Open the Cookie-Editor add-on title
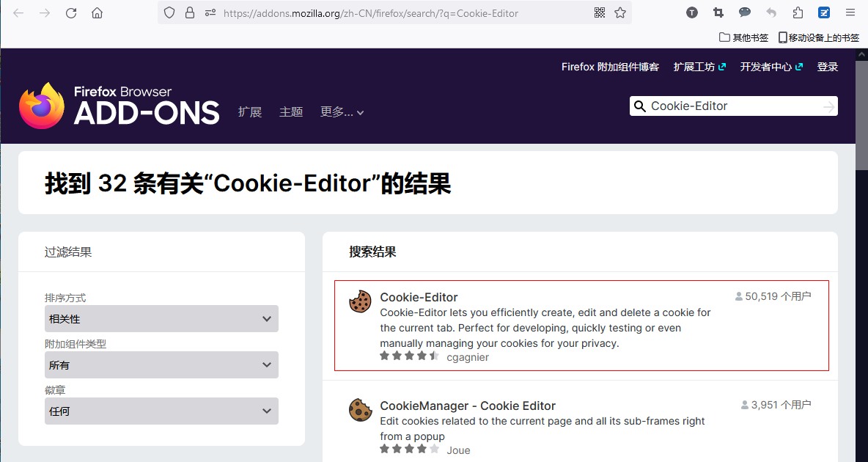Screen dimensions: 868x462 (419, 297)
